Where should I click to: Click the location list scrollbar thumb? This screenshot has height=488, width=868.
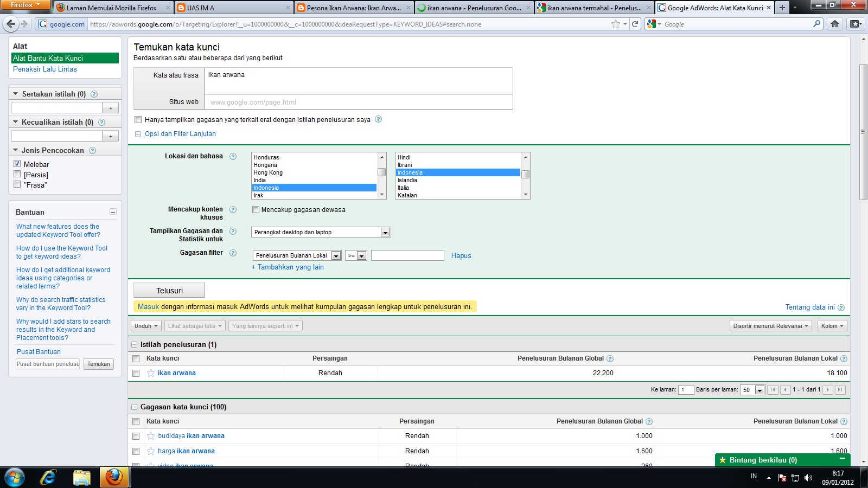pos(382,172)
